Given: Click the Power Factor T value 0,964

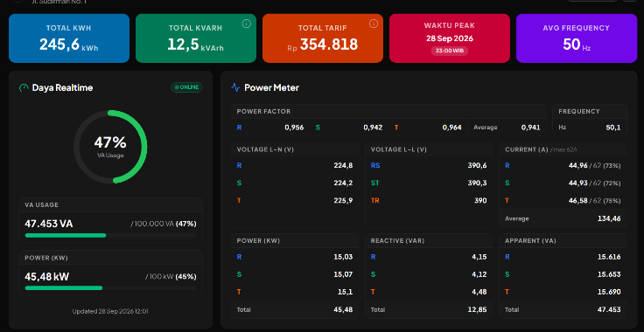Looking at the screenshot, I should [x=451, y=128].
